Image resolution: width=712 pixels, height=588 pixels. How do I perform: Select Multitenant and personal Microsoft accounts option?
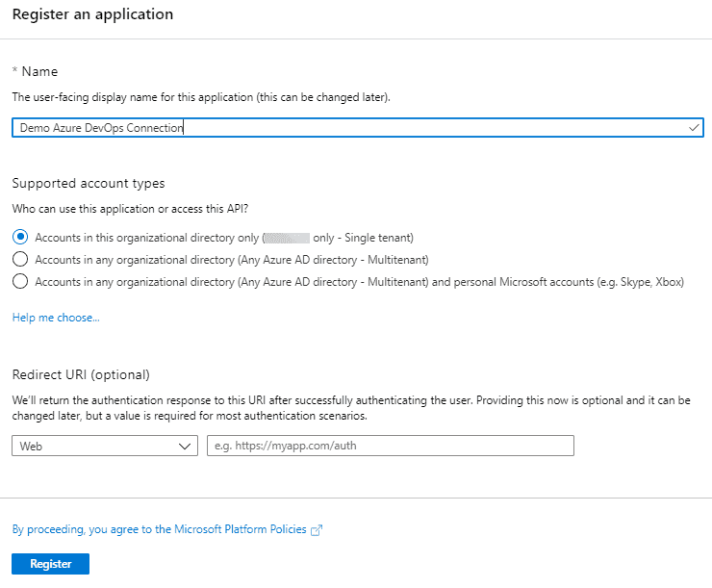point(20,282)
